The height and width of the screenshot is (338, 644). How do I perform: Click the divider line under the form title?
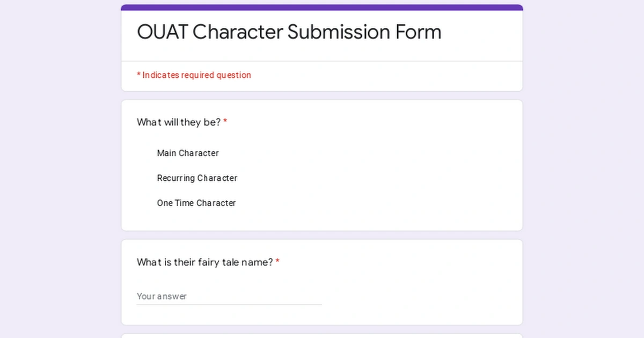[322, 61]
